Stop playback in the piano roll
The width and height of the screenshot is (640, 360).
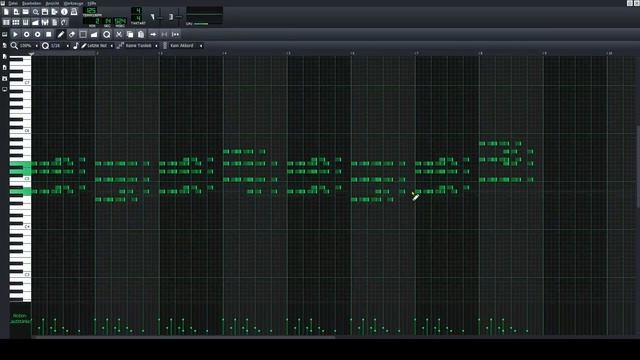49,34
